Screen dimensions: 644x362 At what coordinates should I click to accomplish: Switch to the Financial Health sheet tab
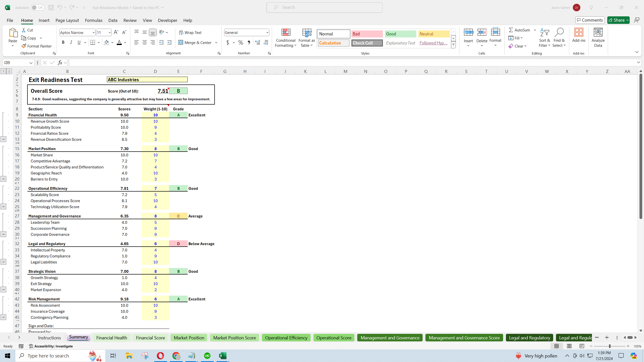pos(111,338)
